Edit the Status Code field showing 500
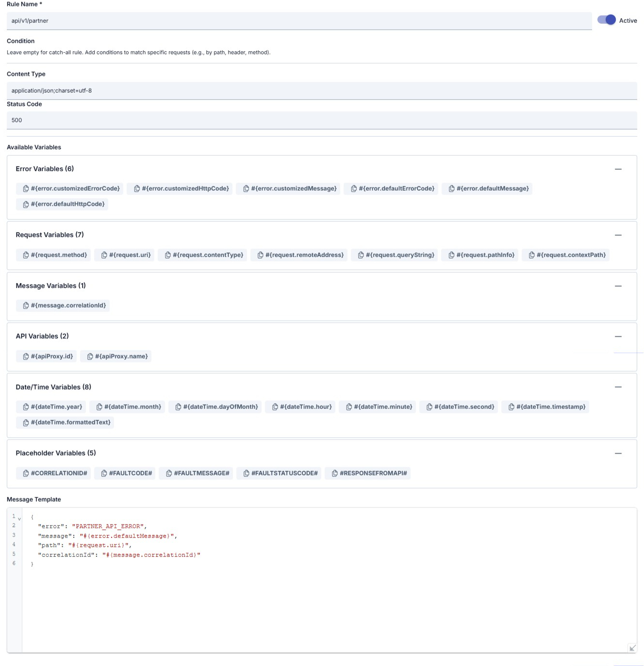The image size is (644, 666). 322,120
